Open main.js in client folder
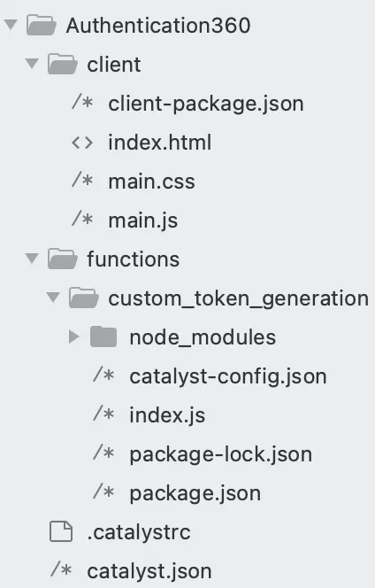 (x=142, y=220)
